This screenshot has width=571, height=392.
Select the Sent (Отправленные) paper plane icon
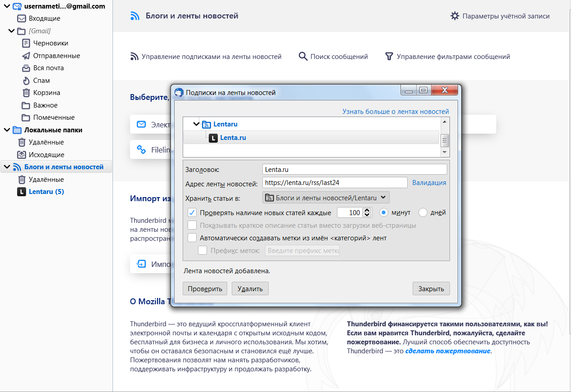(x=26, y=56)
